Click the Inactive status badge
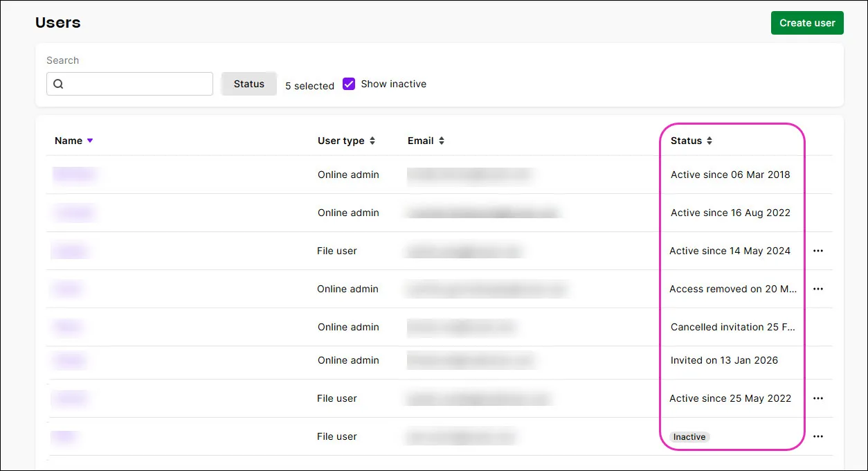The width and height of the screenshot is (868, 471). (x=689, y=437)
